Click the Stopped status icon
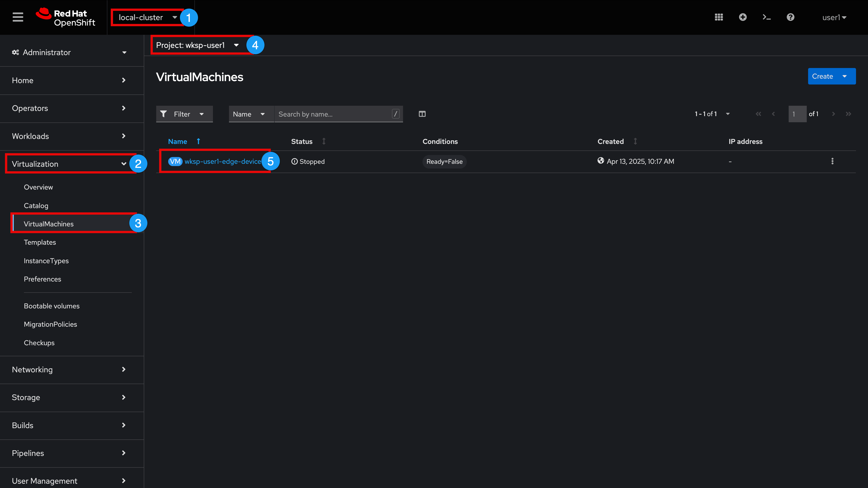Viewport: 868px width, 488px height. tap(295, 161)
